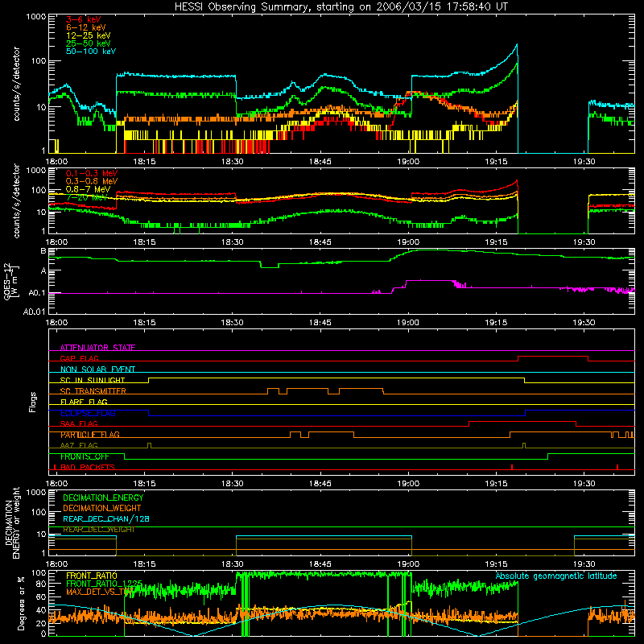Select the DECIMATION_ENERGY legend label
The height and width of the screenshot is (644, 644).
(103, 497)
